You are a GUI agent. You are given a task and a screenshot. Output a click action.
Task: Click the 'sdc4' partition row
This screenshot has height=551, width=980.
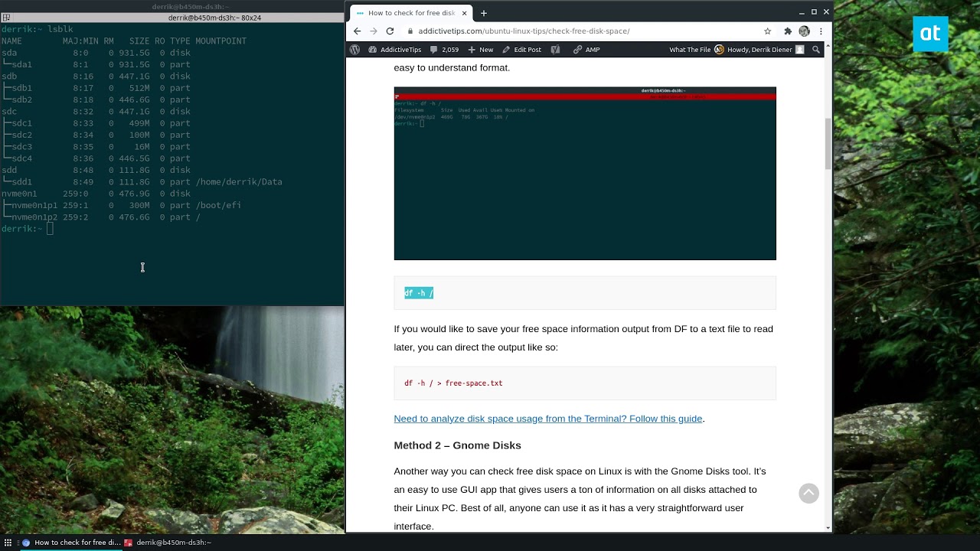96,159
